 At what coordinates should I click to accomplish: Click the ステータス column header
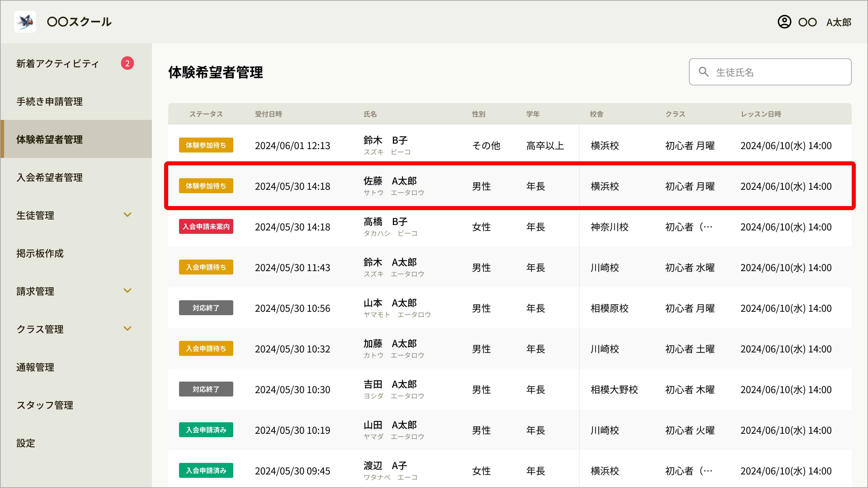coord(206,114)
